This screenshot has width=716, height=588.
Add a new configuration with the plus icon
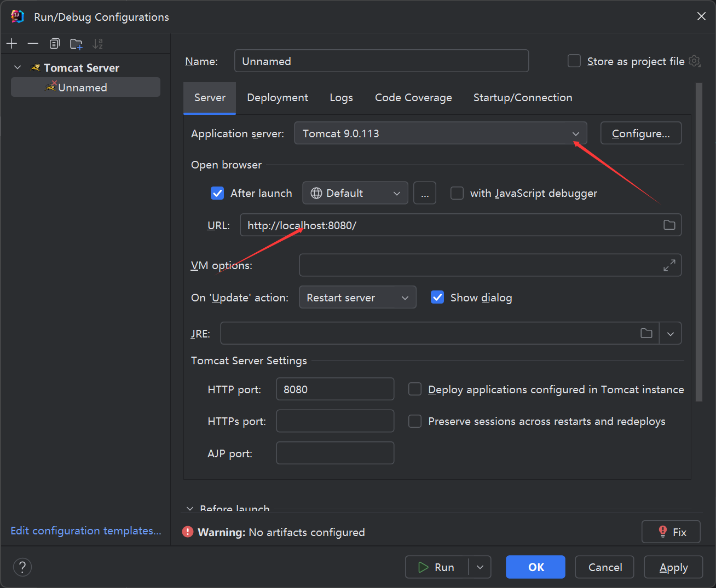11,44
